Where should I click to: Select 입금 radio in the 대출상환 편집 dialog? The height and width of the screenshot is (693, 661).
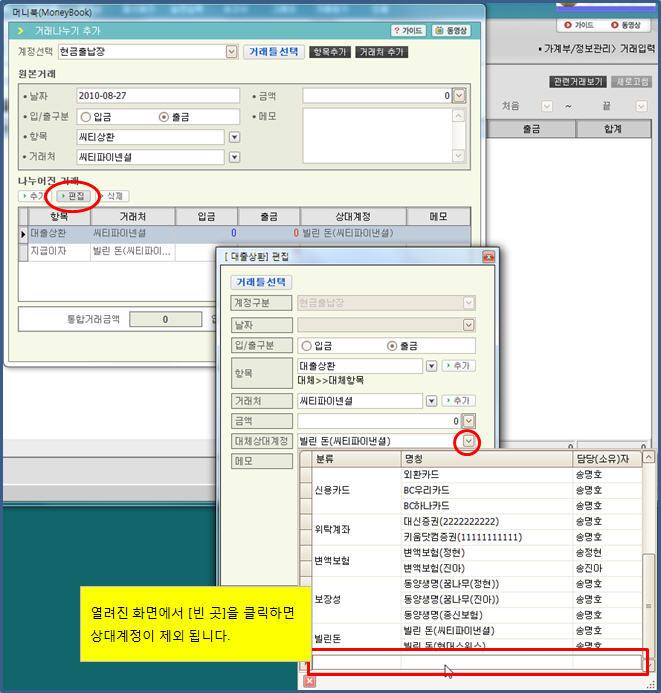tap(306, 346)
